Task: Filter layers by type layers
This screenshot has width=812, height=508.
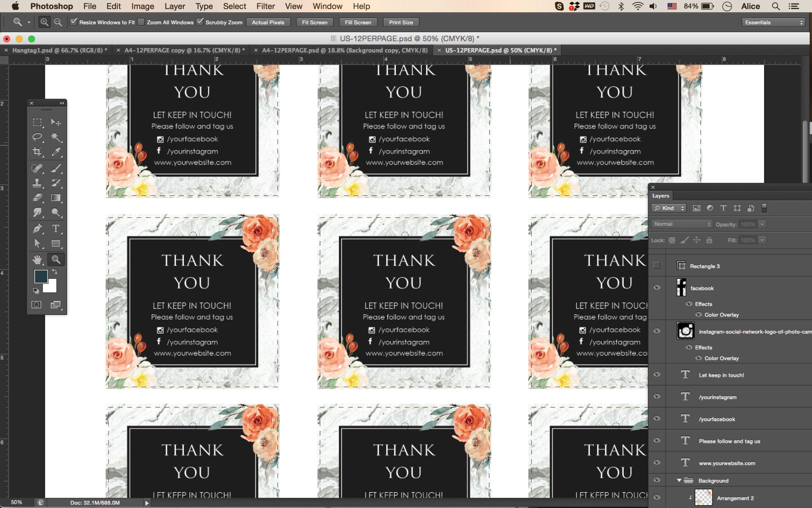Action: click(x=724, y=208)
